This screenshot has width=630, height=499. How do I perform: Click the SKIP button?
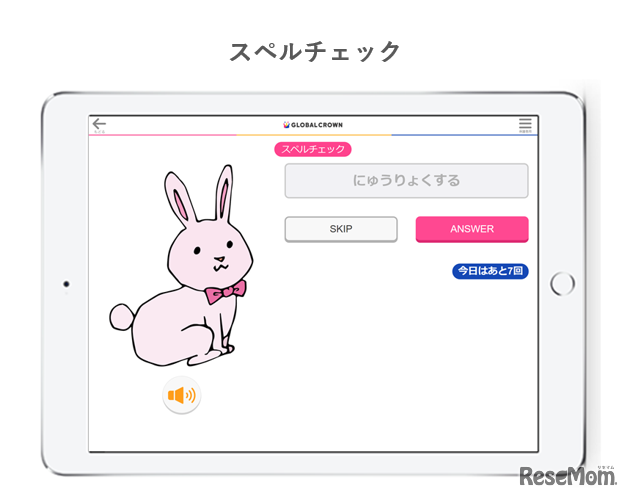(341, 229)
